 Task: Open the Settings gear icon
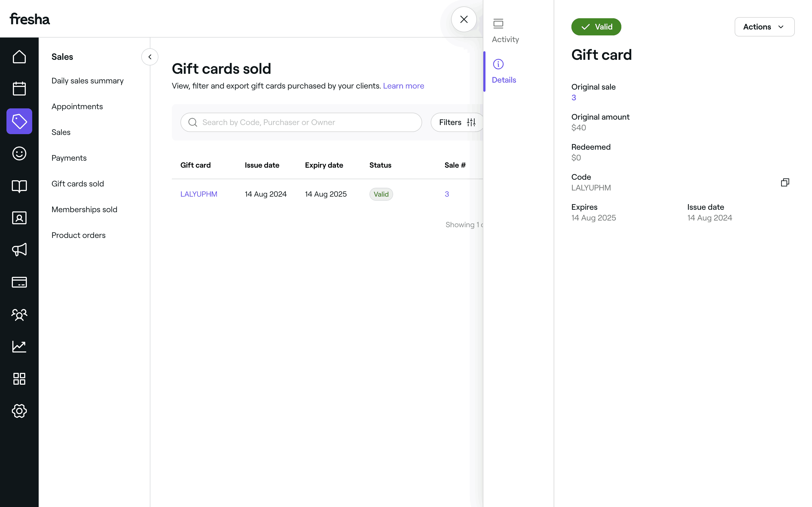tap(19, 411)
